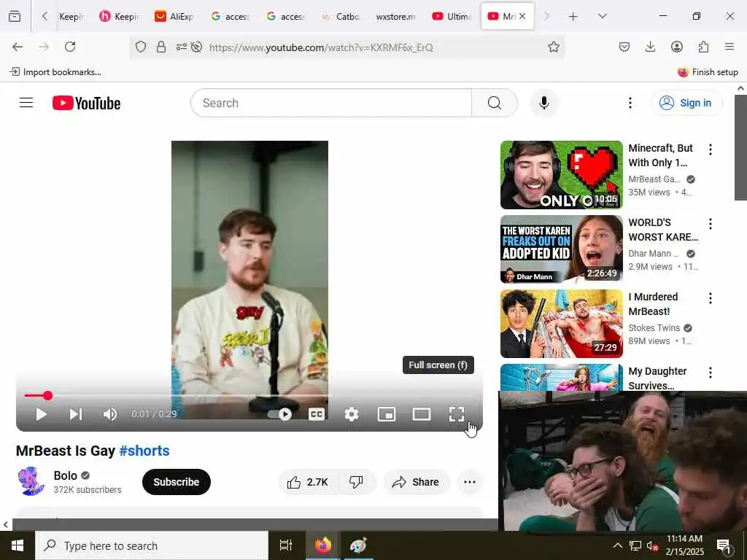The image size is (747, 560).
Task: Toggle closed captions CC button
Action: tap(317, 414)
